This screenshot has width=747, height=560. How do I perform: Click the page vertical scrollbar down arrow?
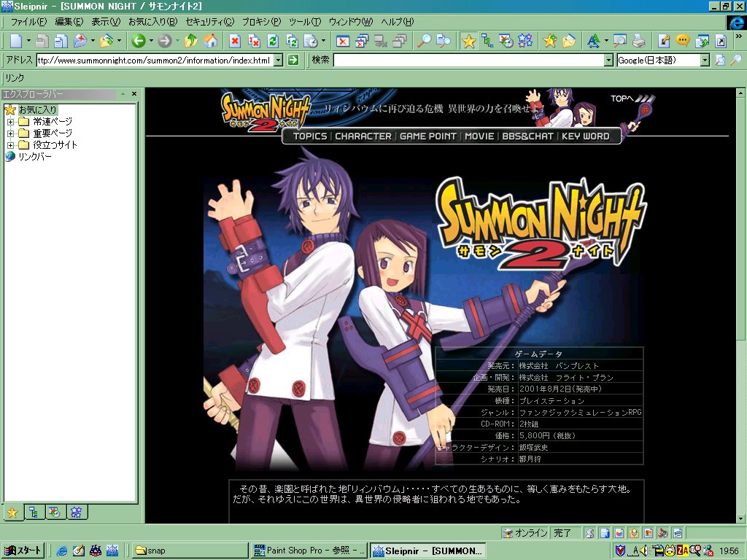[x=740, y=518]
